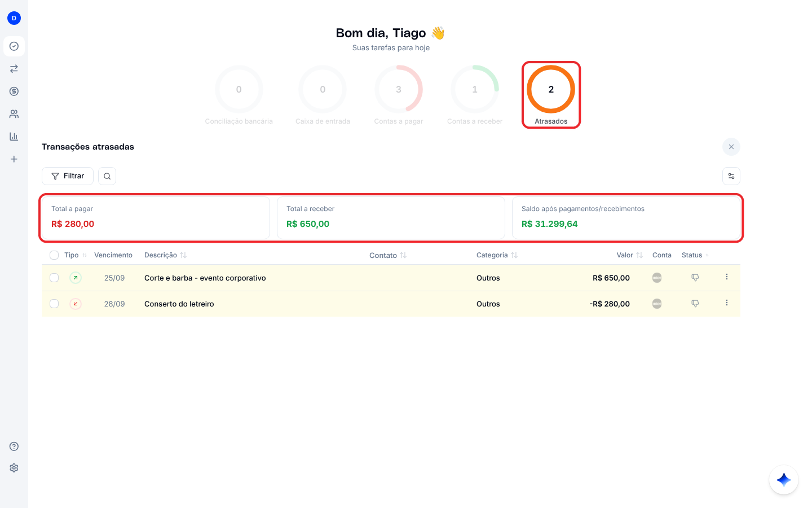
Task: Check the Conserto do letreiro row checkbox
Action: pos(54,304)
